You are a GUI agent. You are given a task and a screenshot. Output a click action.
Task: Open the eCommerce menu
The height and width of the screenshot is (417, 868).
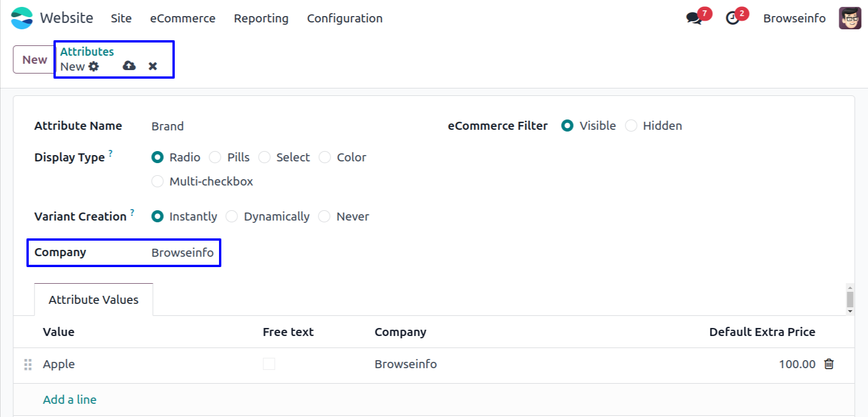tap(183, 18)
